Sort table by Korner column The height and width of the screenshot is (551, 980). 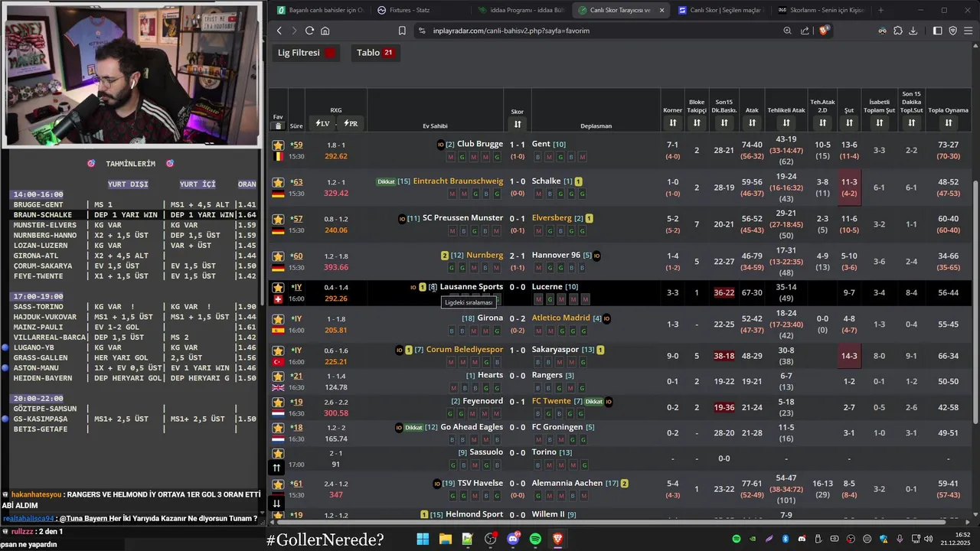pyautogui.click(x=672, y=123)
